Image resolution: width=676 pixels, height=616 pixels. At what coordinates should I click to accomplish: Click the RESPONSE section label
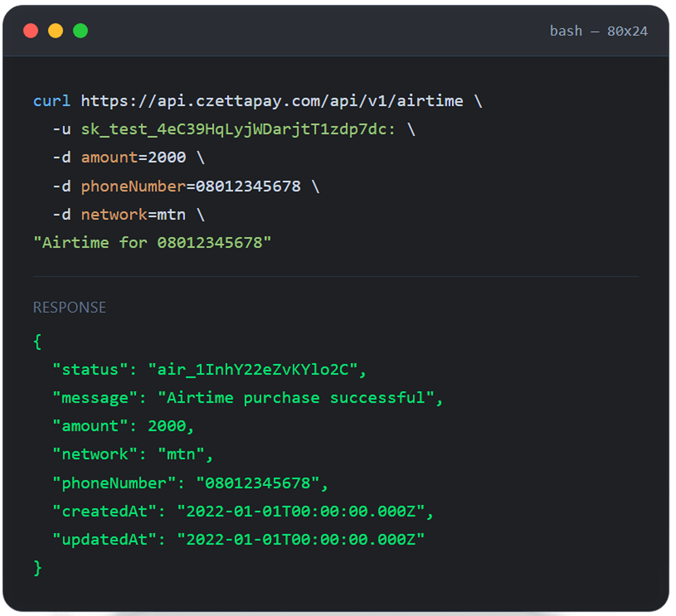point(70,307)
